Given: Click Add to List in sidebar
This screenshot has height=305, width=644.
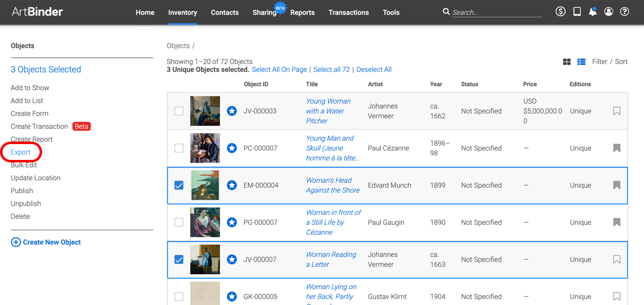Looking at the screenshot, I should (27, 101).
